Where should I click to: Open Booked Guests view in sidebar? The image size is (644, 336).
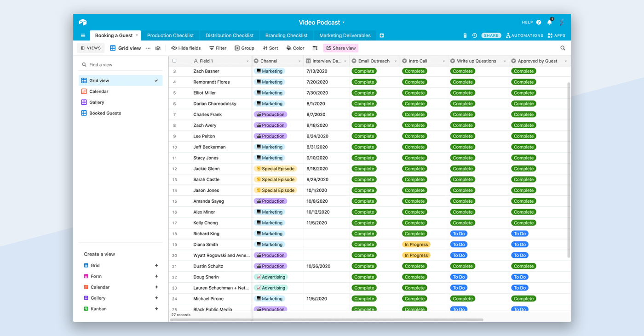coord(121,113)
